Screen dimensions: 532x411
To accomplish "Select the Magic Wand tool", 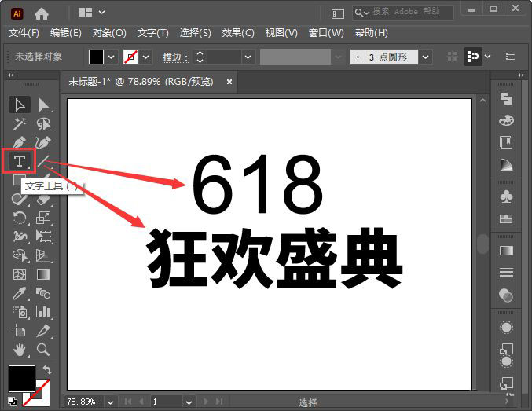I will (x=20, y=124).
